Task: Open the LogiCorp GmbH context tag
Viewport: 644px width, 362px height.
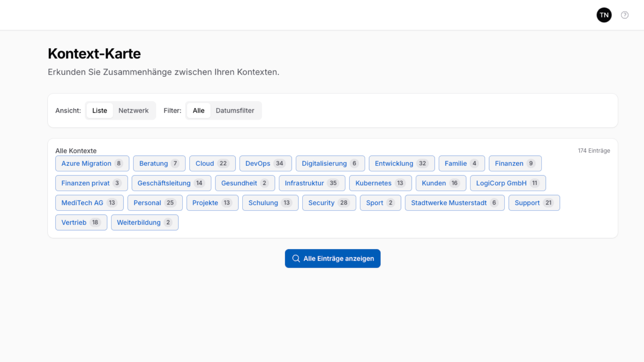Action: pos(507,183)
